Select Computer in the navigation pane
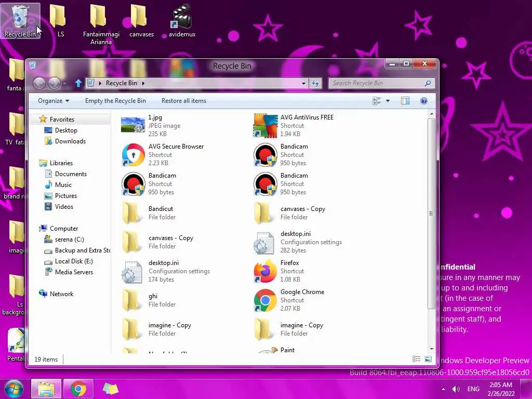Screen dimensions: 532x399 pos(64,229)
